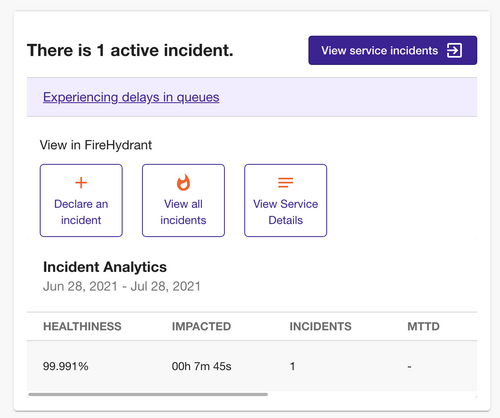Click the exit arrow icon on View service incidents
The width and height of the screenshot is (500, 418).
tap(454, 50)
